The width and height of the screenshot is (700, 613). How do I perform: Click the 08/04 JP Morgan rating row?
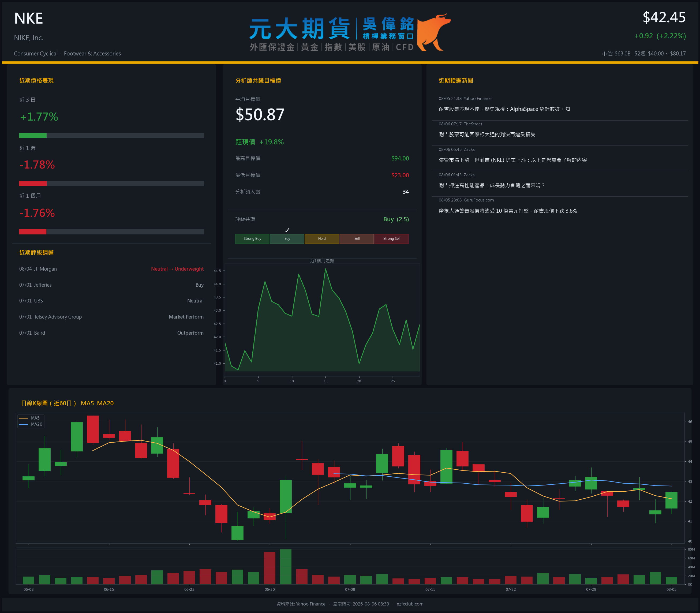(x=111, y=269)
